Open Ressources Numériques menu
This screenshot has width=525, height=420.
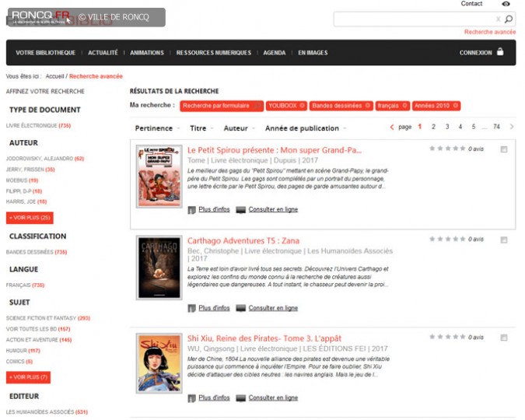(x=214, y=53)
